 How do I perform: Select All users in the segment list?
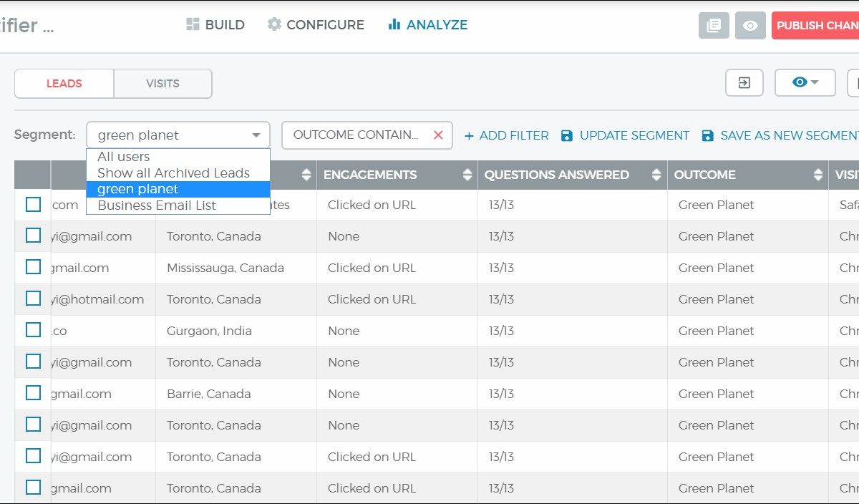coord(124,157)
